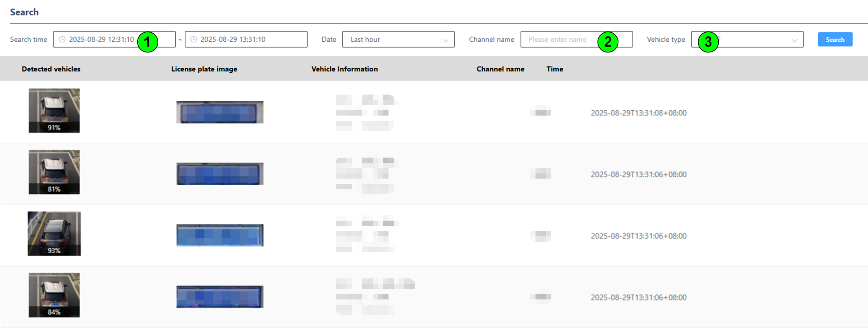Focus the Channel name input field
The image size is (868, 332).
click(x=560, y=39)
